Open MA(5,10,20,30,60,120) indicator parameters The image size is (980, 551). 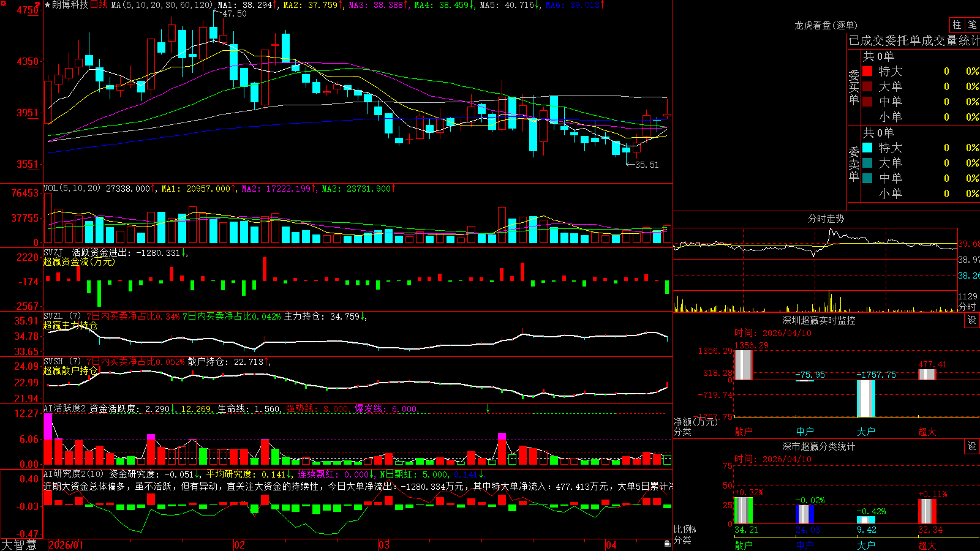[162, 5]
